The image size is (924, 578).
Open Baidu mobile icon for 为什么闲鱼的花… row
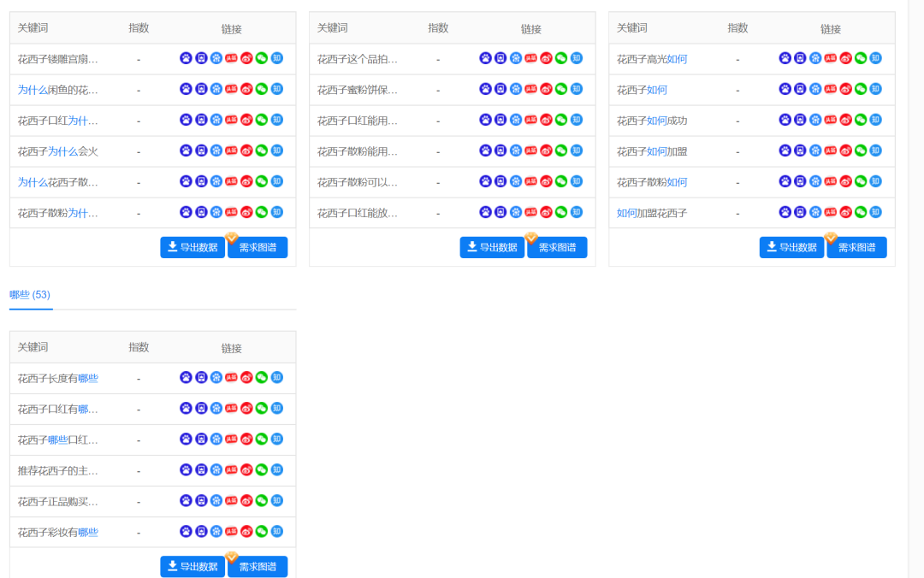click(201, 89)
